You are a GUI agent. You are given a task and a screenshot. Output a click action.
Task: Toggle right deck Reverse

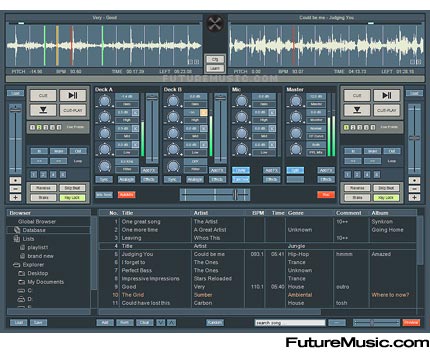coord(357,188)
